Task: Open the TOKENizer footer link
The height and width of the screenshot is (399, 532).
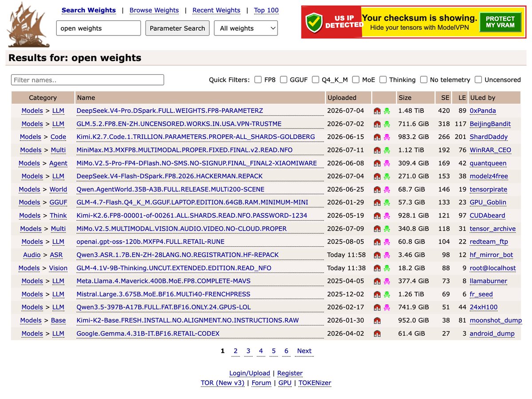Action: click(315, 383)
